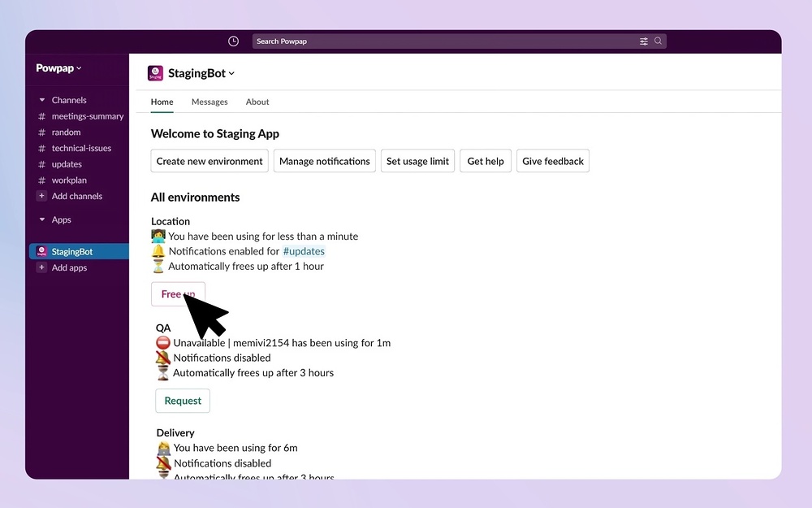The width and height of the screenshot is (812, 508).
Task: Open search filter sliders icon
Action: (x=644, y=41)
